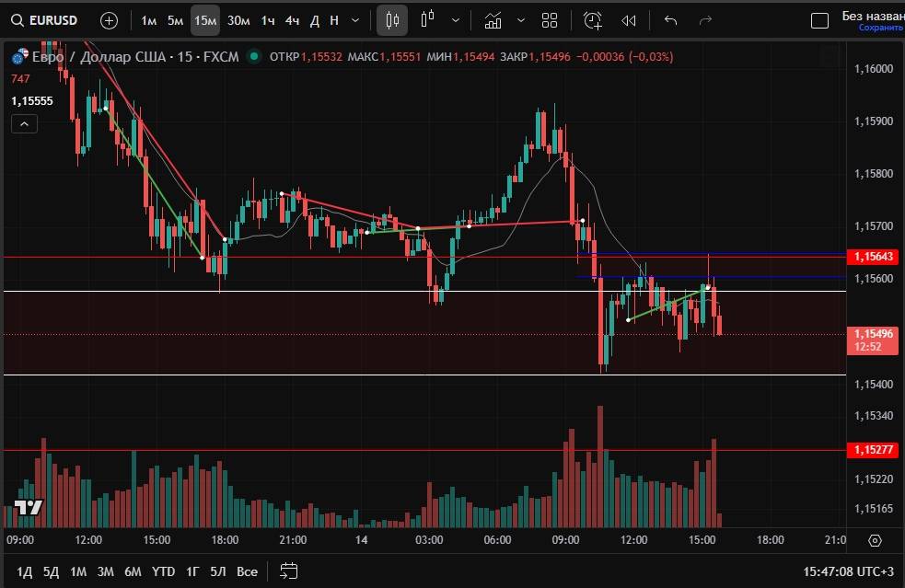905x588 pixels.
Task: Open the go-to-date calendar icon
Action: [x=288, y=571]
